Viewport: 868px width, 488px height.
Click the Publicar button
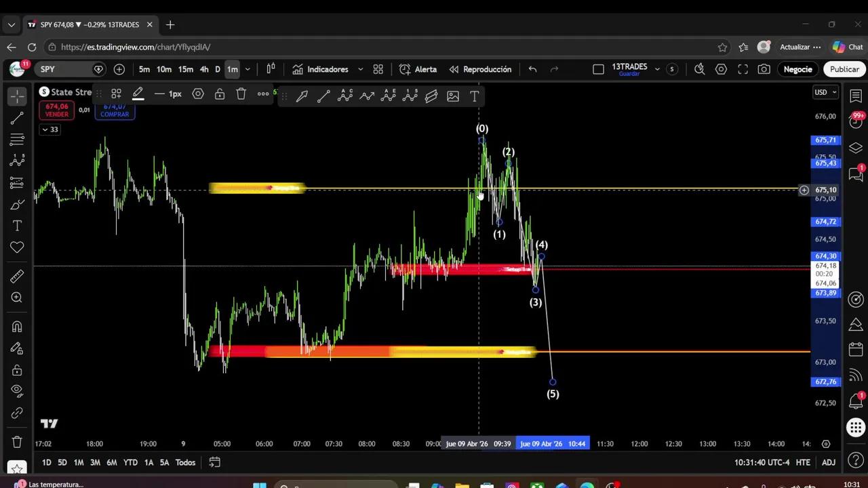click(844, 69)
